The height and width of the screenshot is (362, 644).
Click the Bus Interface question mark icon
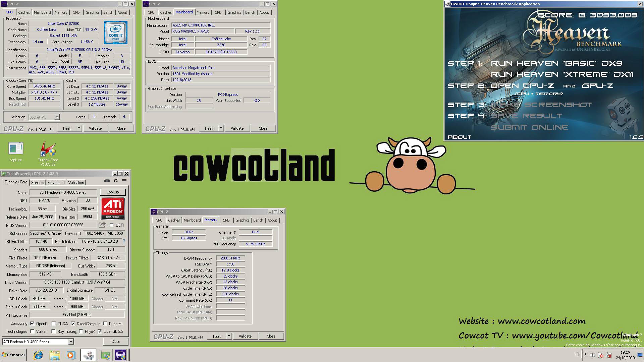124,241
